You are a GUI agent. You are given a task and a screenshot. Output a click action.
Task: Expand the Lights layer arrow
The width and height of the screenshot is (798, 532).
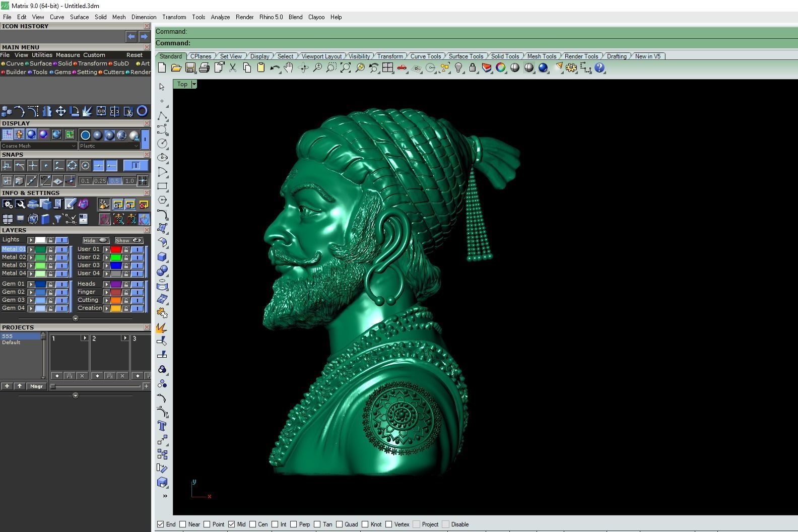(x=31, y=240)
